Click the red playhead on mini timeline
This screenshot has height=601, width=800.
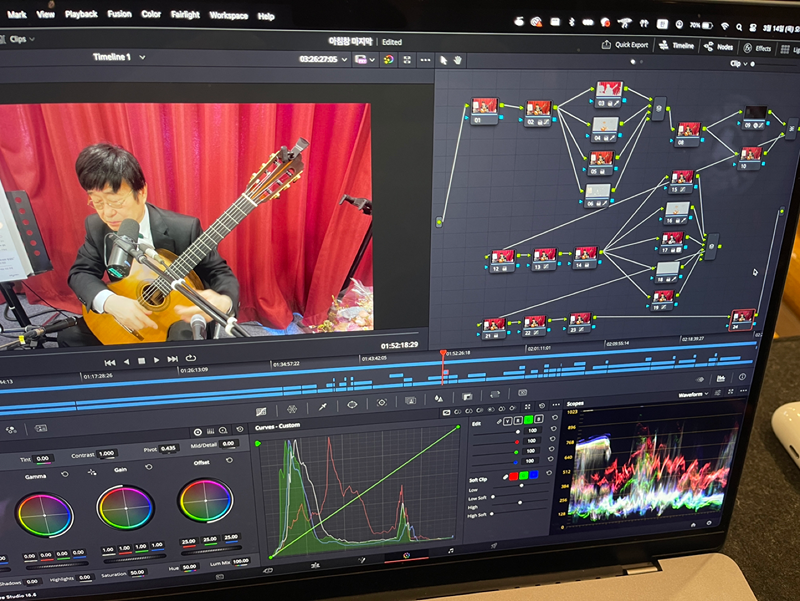click(443, 353)
